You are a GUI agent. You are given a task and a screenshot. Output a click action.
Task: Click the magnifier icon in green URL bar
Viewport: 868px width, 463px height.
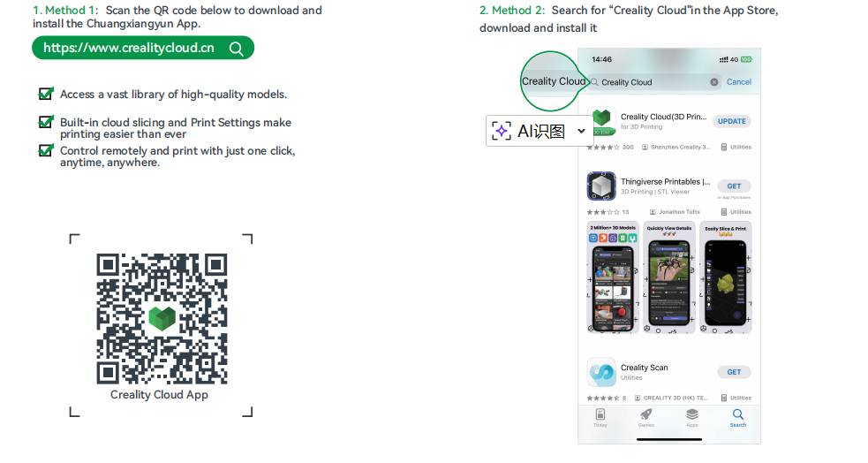click(237, 49)
